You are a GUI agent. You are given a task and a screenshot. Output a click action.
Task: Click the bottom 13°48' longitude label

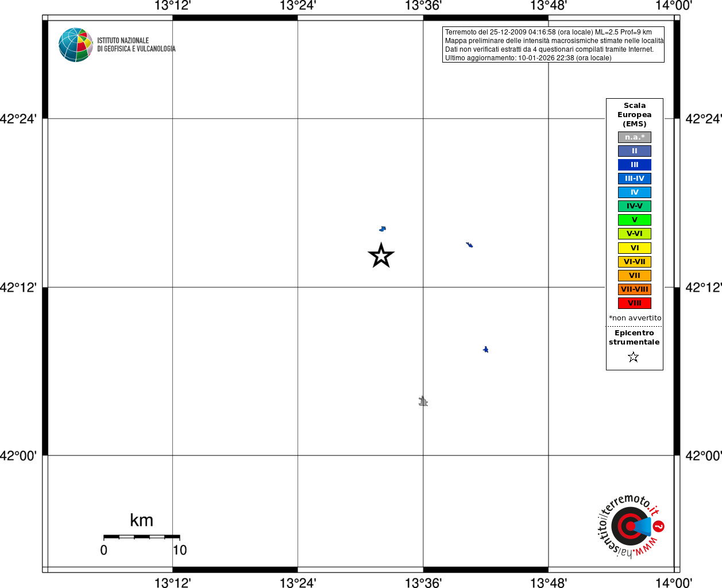click(548, 583)
